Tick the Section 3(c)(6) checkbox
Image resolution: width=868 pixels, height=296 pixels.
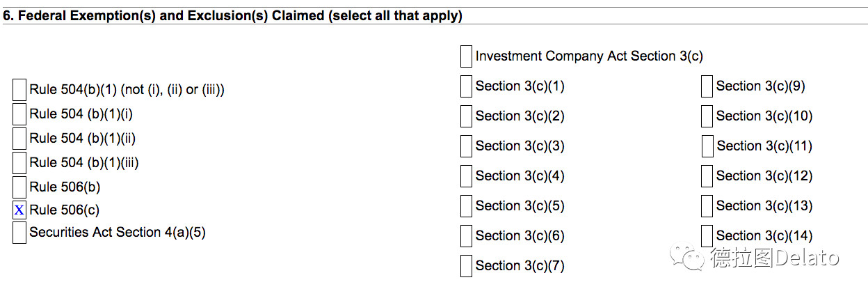coord(466,236)
